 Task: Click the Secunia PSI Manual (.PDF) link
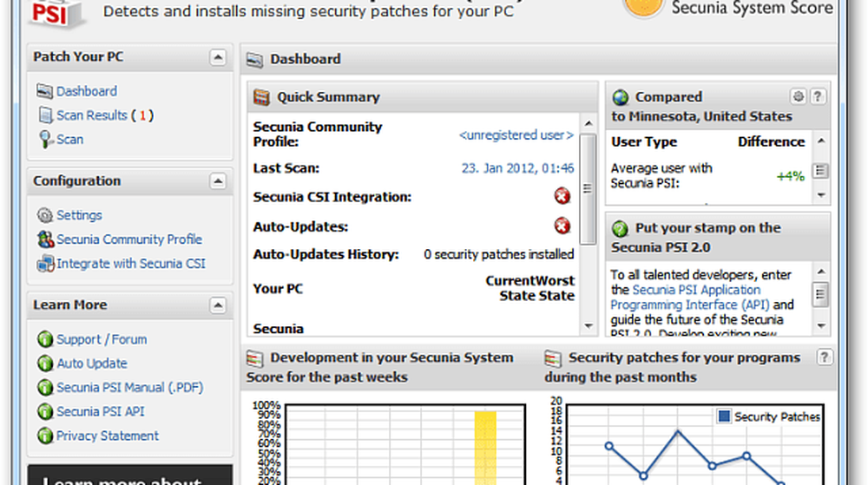click(x=129, y=388)
